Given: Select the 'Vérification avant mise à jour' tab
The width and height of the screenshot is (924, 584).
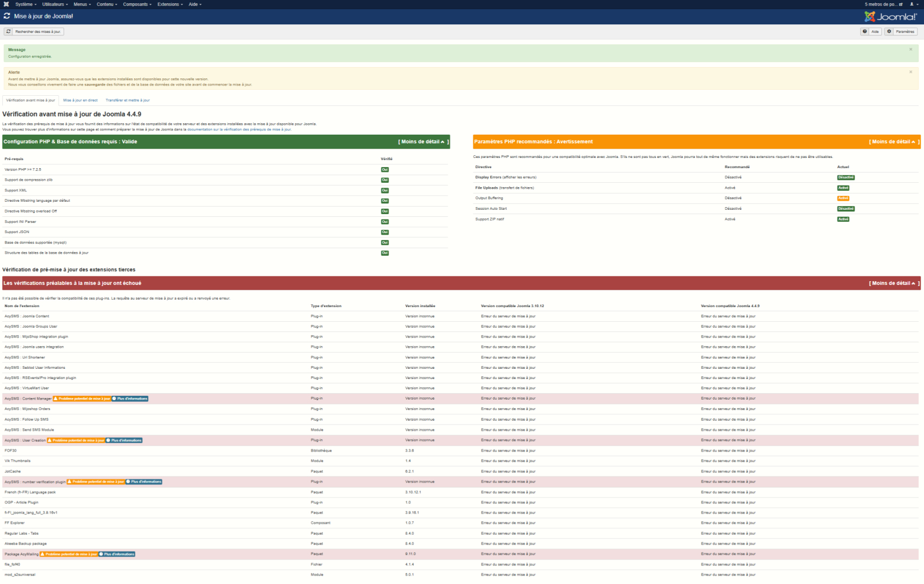Looking at the screenshot, I should pyautogui.click(x=30, y=101).
